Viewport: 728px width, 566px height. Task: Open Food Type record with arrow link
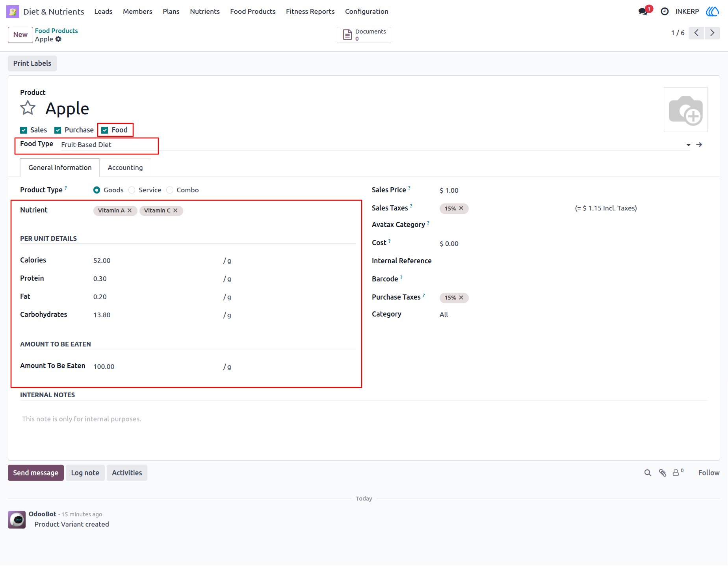699,145
